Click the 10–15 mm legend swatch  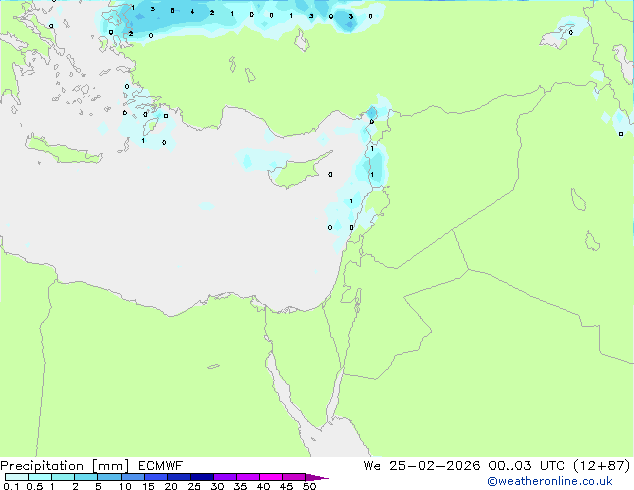click(x=133, y=477)
